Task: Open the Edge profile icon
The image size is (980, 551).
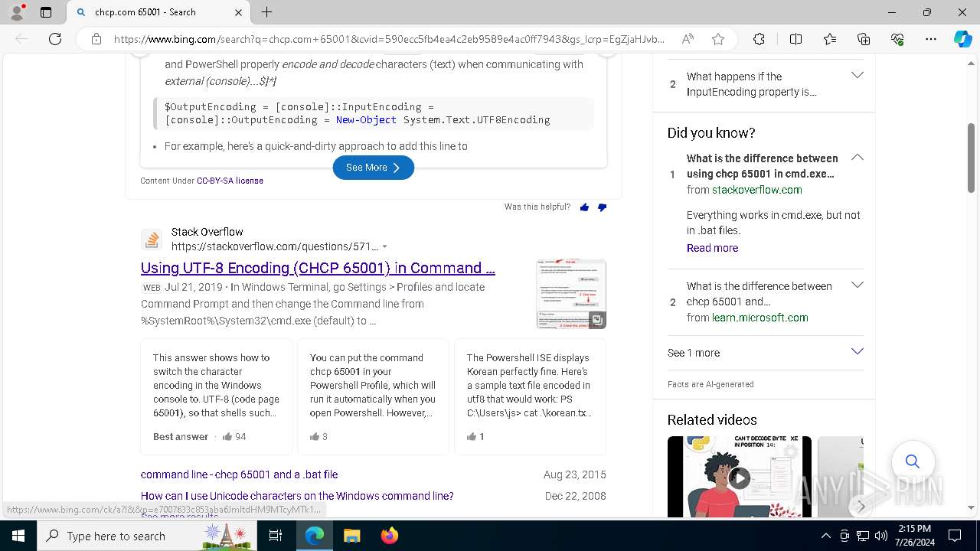Action: tap(16, 11)
